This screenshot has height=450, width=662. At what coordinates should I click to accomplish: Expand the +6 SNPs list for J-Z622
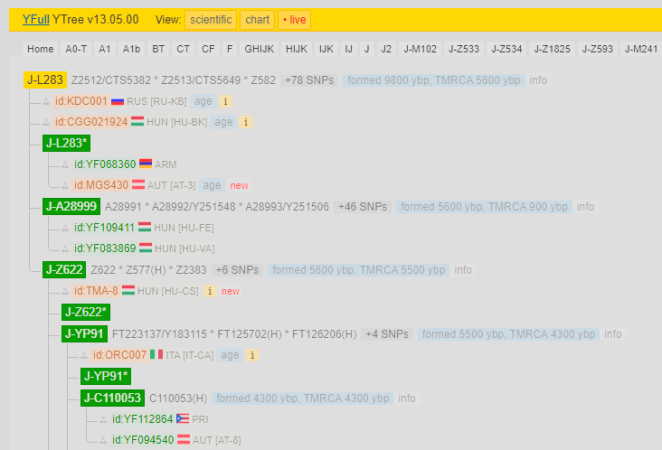tap(237, 270)
